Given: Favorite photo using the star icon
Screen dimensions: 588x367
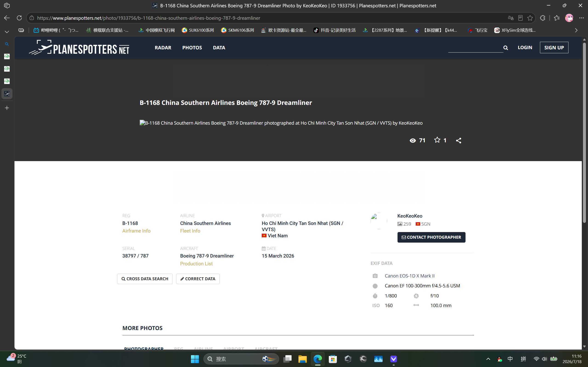Looking at the screenshot, I should (437, 140).
